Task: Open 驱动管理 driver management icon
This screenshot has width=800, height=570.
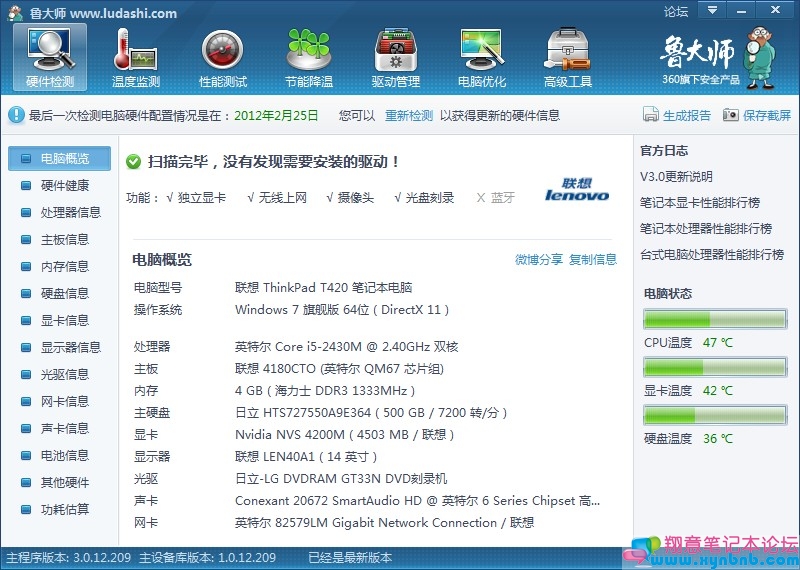Action: pos(395,57)
